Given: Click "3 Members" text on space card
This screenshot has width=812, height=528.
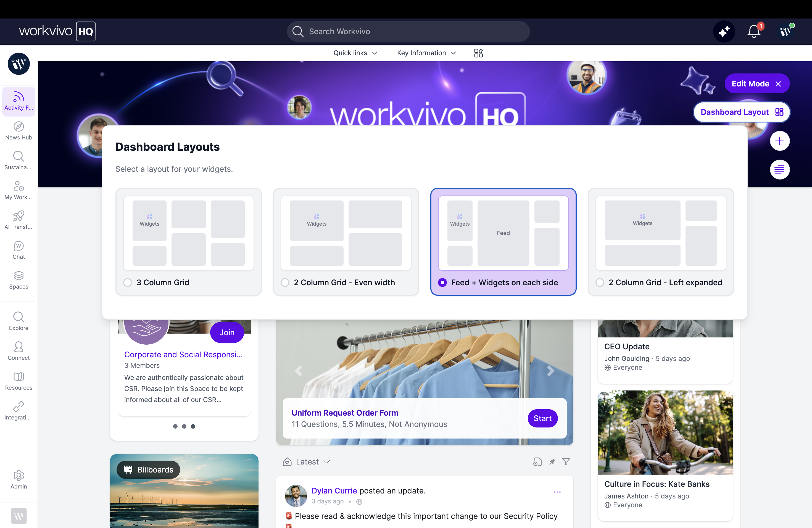Looking at the screenshot, I should click(x=142, y=365).
